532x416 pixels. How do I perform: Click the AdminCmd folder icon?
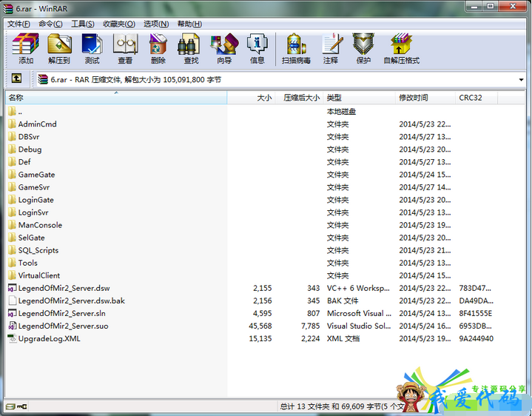pos(13,124)
